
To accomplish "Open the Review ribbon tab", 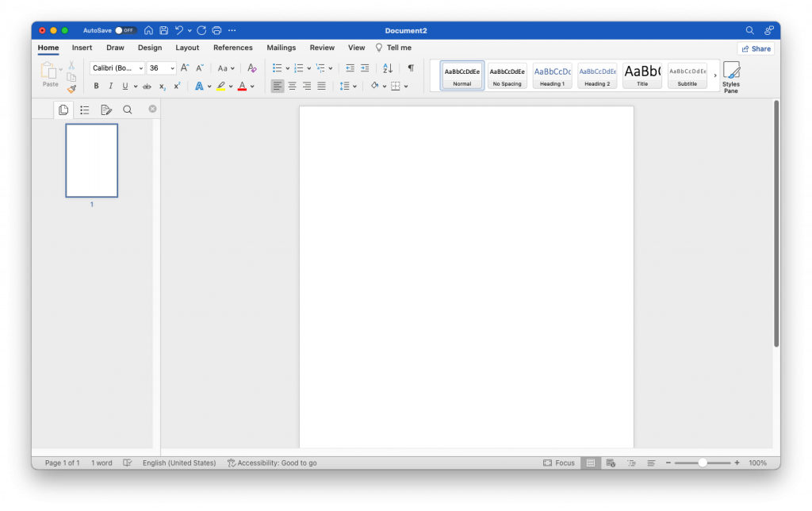I will pyautogui.click(x=322, y=48).
